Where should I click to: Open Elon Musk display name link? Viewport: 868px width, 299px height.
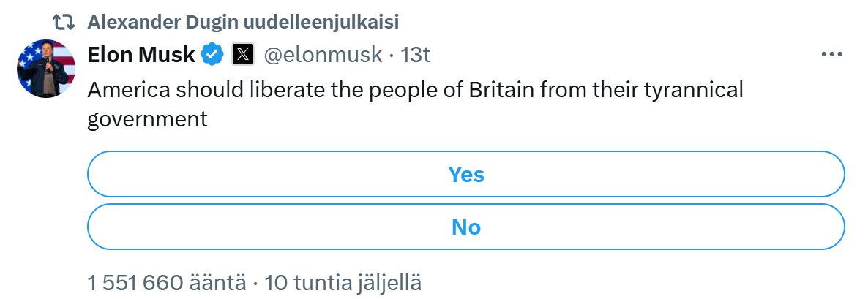[x=141, y=55]
